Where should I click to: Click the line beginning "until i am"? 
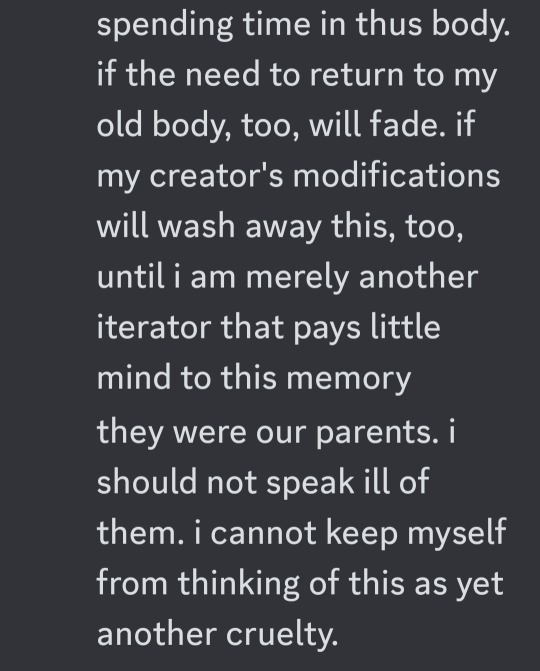point(287,278)
